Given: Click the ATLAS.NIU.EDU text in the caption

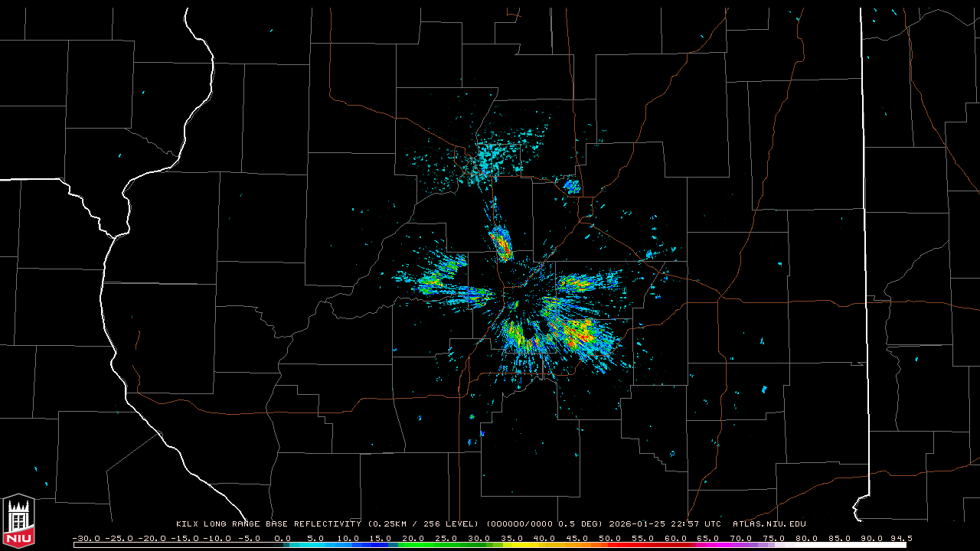Looking at the screenshot, I should click(x=769, y=524).
